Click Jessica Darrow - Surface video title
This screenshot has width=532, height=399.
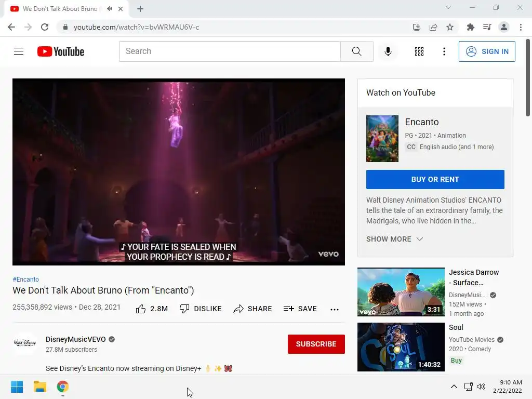coord(474,277)
